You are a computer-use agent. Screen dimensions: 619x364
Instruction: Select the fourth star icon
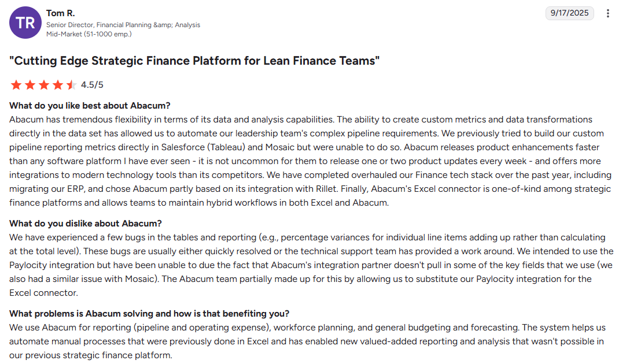click(x=58, y=84)
